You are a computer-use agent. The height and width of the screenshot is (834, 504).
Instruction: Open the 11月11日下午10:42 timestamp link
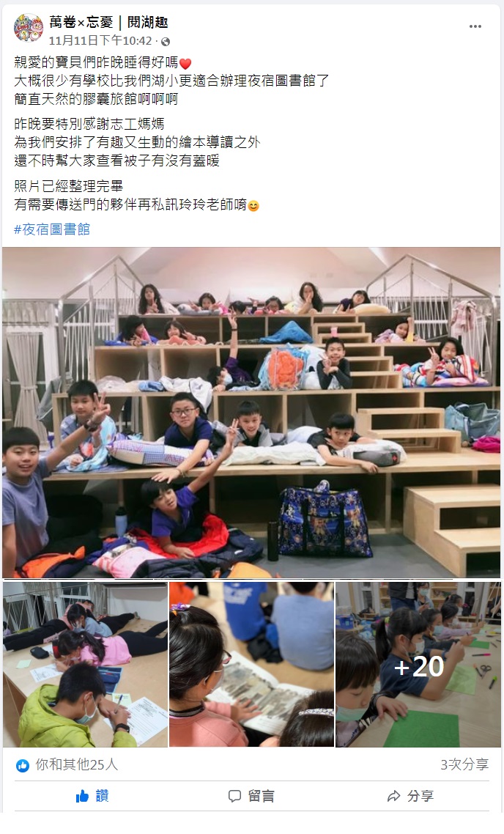pos(100,41)
